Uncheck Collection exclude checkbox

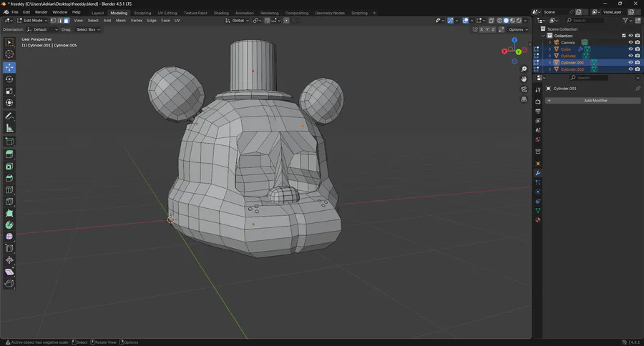click(624, 36)
